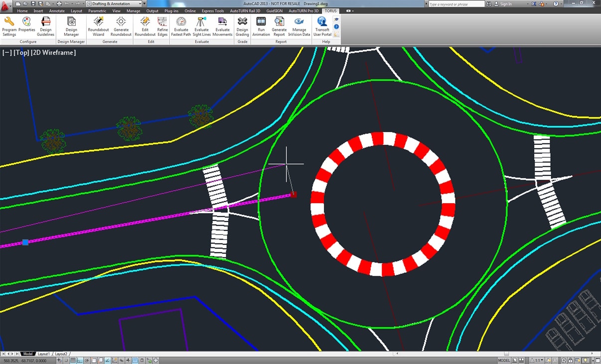Image resolution: width=601 pixels, height=364 pixels.
Task: Click the 2D Wireframe visual style label
Action: coord(54,52)
